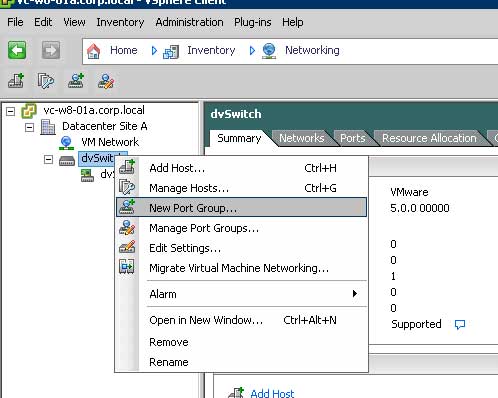Click the Add Host toolbar icon
Viewport: 498px width, 398px height.
click(16, 81)
